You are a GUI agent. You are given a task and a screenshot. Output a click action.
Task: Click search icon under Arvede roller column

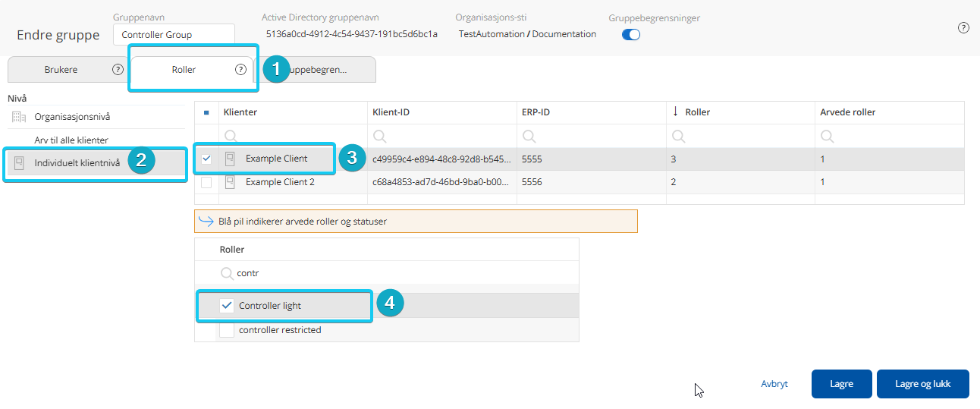828,137
